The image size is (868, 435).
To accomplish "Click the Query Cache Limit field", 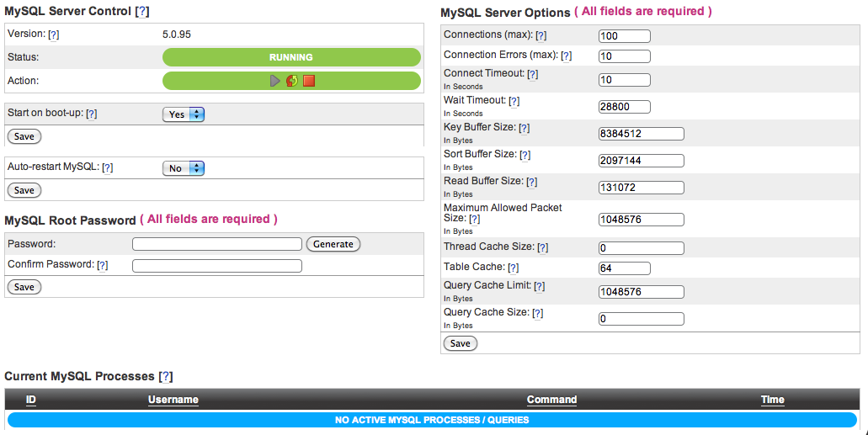I will 641,292.
